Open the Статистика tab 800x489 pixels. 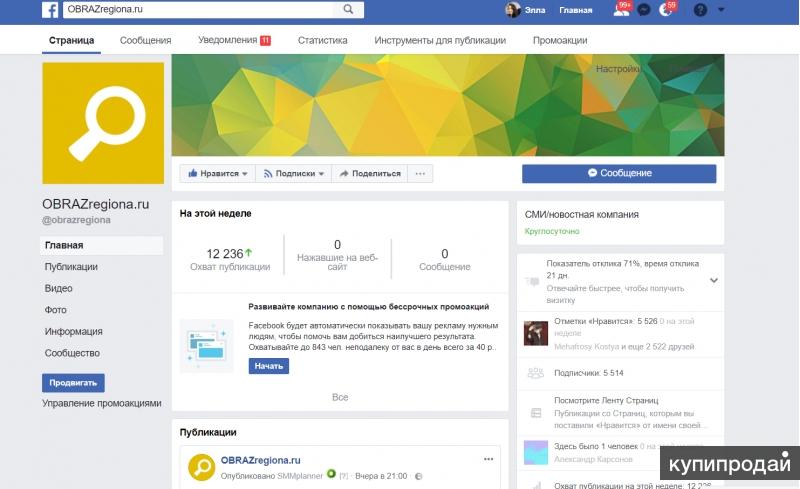coord(322,40)
